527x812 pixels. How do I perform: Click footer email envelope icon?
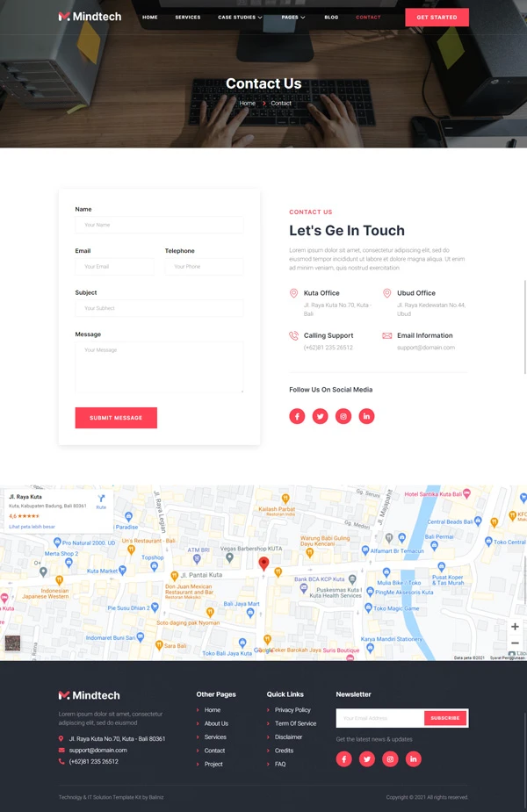[61, 750]
